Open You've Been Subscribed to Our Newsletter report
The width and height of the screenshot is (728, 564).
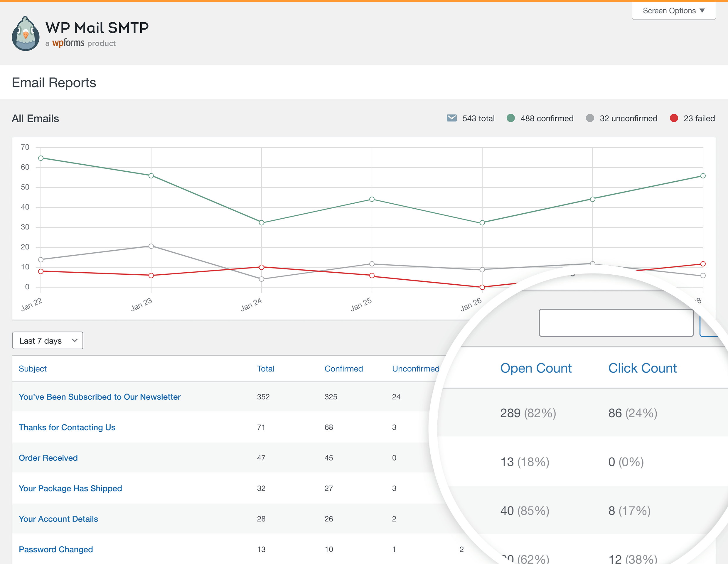[99, 397]
